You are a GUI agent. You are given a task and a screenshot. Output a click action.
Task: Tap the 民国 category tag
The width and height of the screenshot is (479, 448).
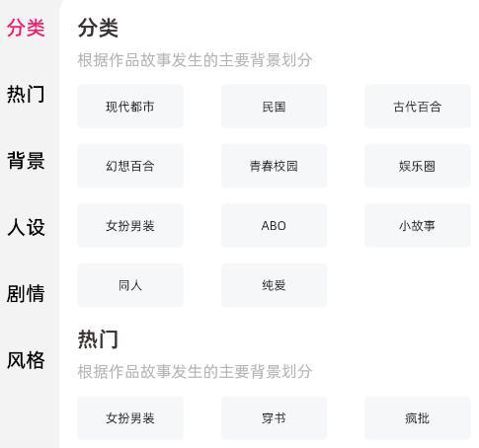(x=274, y=107)
